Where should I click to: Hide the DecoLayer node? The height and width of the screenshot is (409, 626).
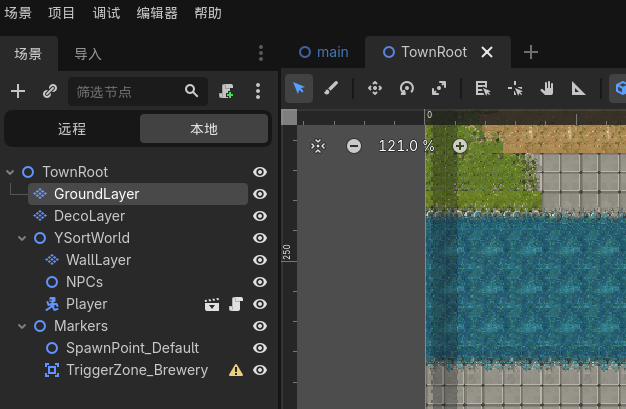coord(260,216)
